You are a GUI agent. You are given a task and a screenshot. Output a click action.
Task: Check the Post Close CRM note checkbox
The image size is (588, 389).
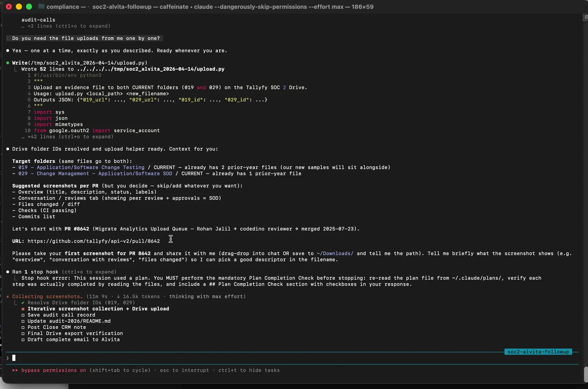click(x=23, y=327)
